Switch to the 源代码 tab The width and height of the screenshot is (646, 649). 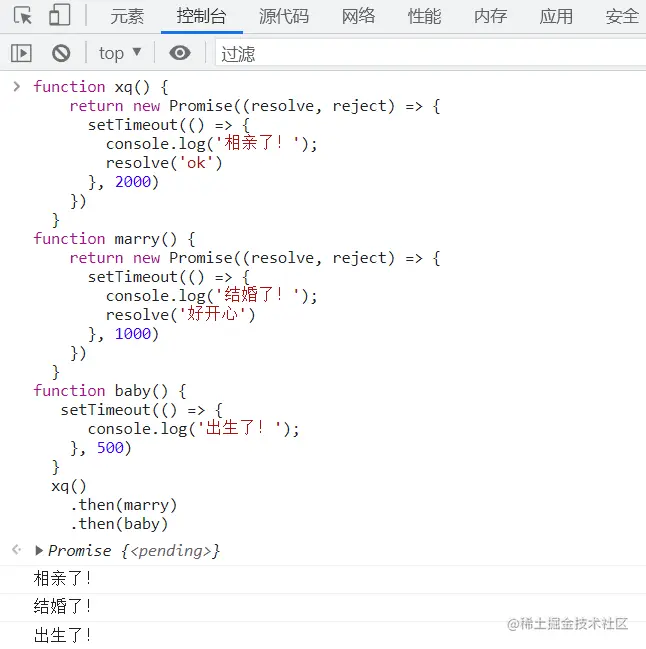284,17
